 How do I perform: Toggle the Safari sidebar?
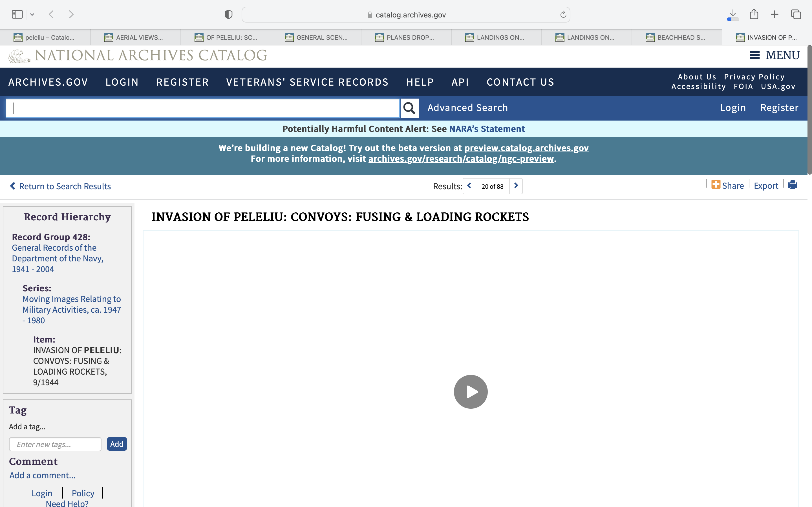point(17,14)
